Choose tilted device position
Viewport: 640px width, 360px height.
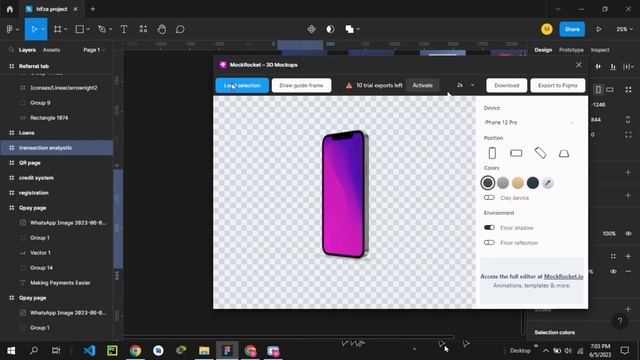(x=540, y=153)
